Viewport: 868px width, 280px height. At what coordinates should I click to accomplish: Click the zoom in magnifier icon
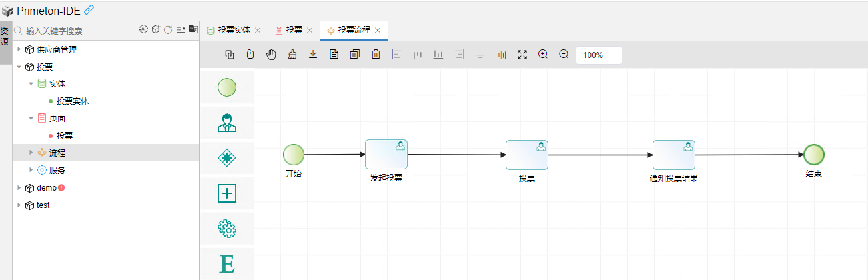[543, 55]
